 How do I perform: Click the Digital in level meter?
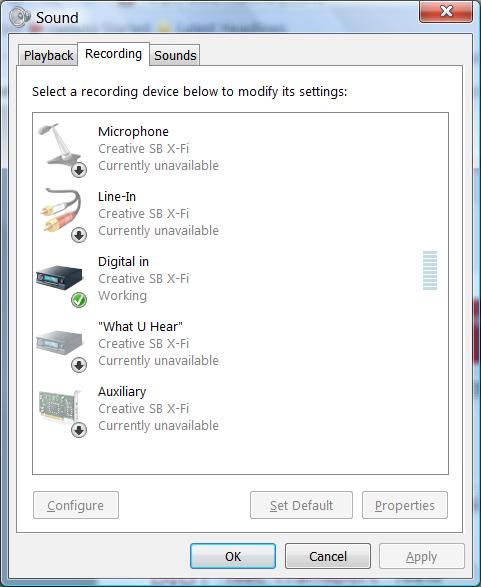click(x=430, y=270)
